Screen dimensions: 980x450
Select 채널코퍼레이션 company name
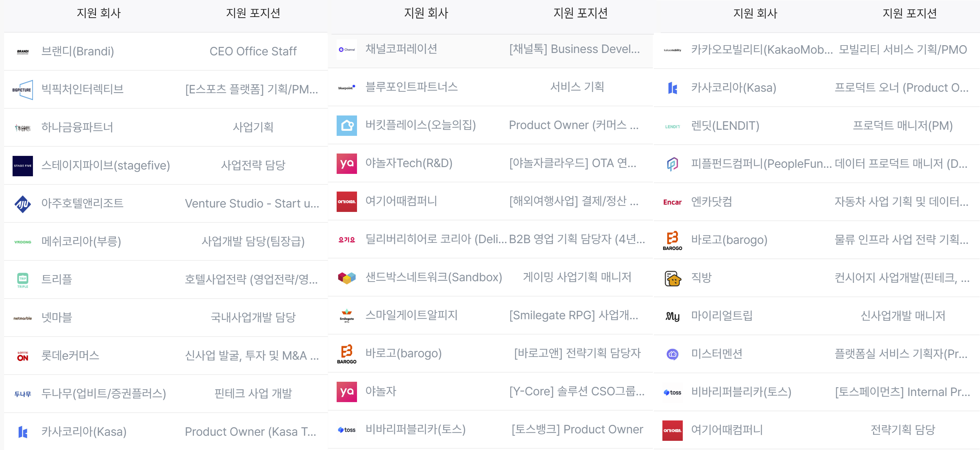point(402,49)
